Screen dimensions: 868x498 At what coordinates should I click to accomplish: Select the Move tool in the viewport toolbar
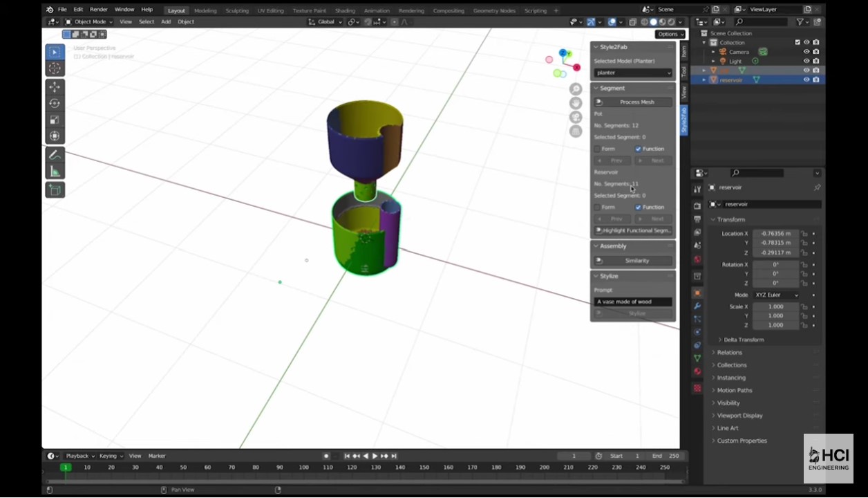(x=55, y=87)
